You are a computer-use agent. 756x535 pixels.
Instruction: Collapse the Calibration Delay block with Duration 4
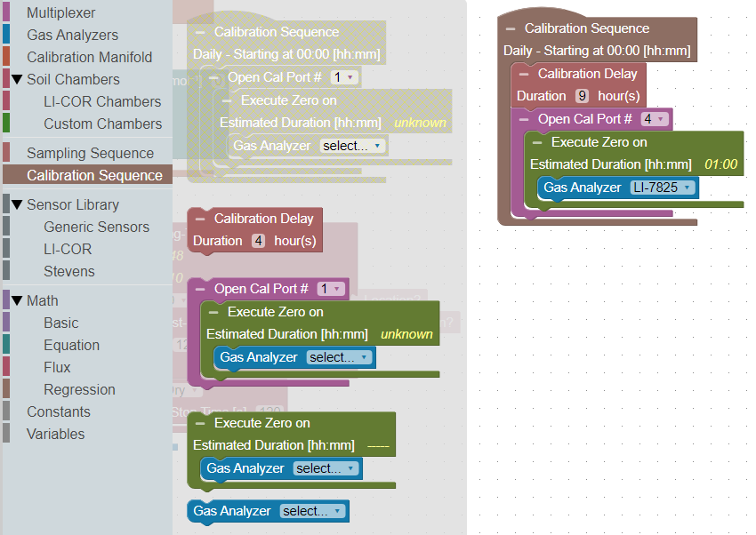[201, 219]
